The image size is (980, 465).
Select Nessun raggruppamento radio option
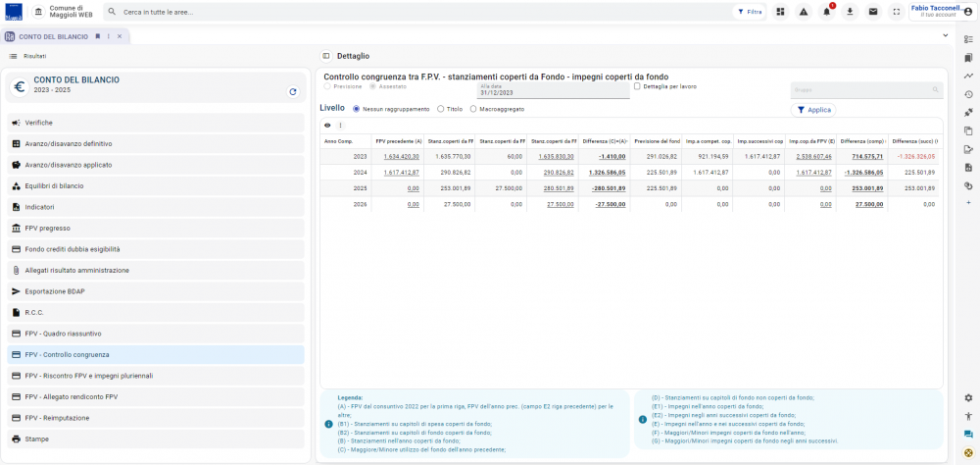pos(357,109)
